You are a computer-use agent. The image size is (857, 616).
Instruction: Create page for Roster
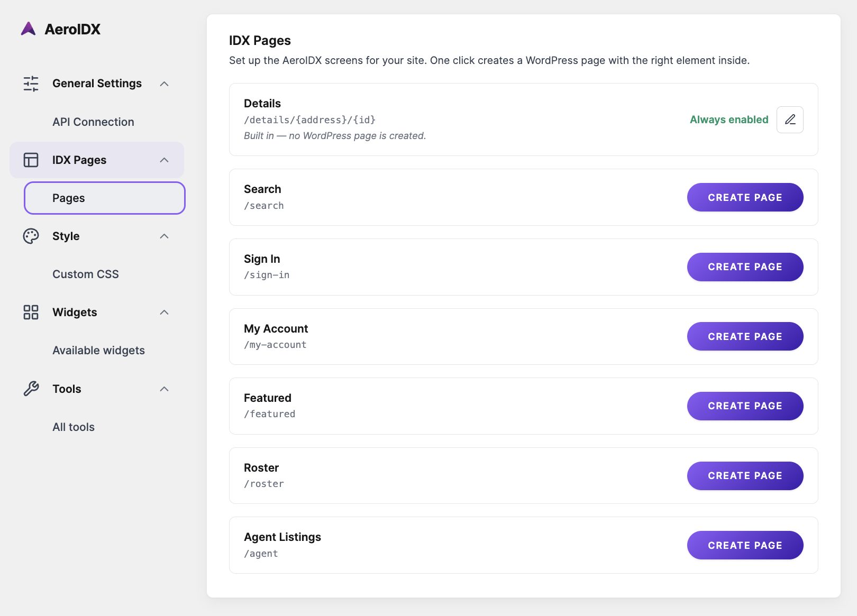(x=745, y=476)
